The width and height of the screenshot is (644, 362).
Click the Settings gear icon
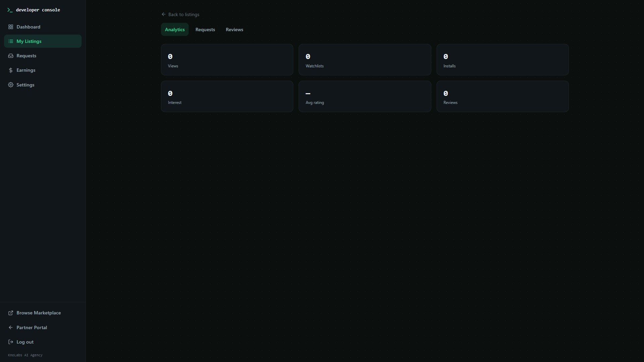click(11, 85)
